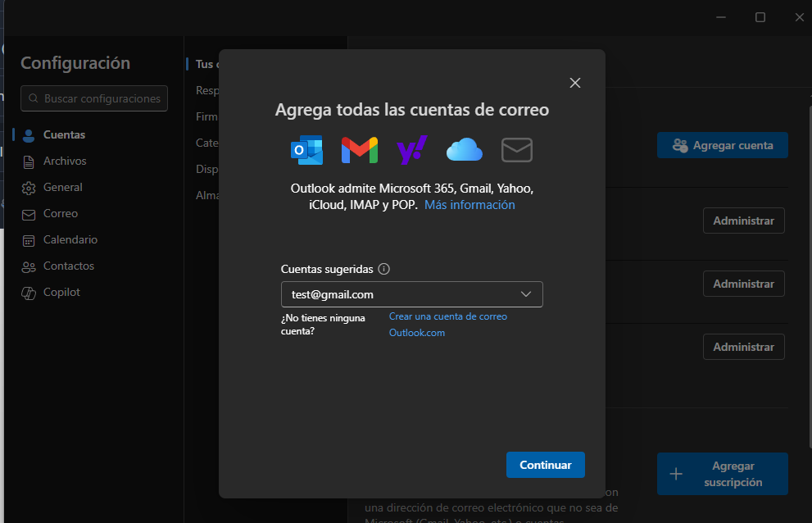Click the General gear icon
812x523 pixels.
coord(29,189)
